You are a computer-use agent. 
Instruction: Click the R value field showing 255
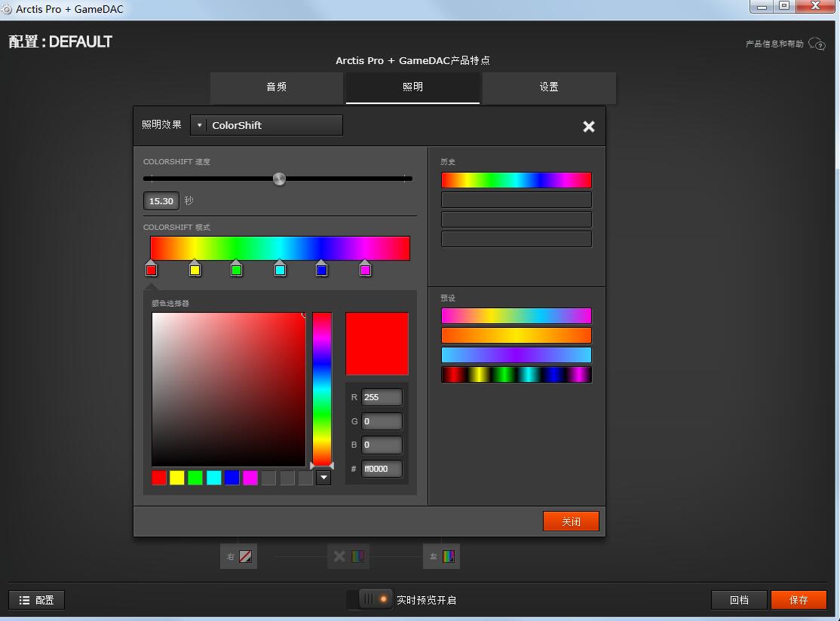pyautogui.click(x=382, y=397)
